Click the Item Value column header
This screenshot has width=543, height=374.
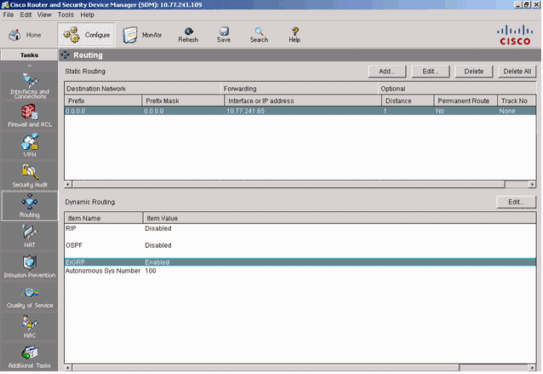(339, 218)
